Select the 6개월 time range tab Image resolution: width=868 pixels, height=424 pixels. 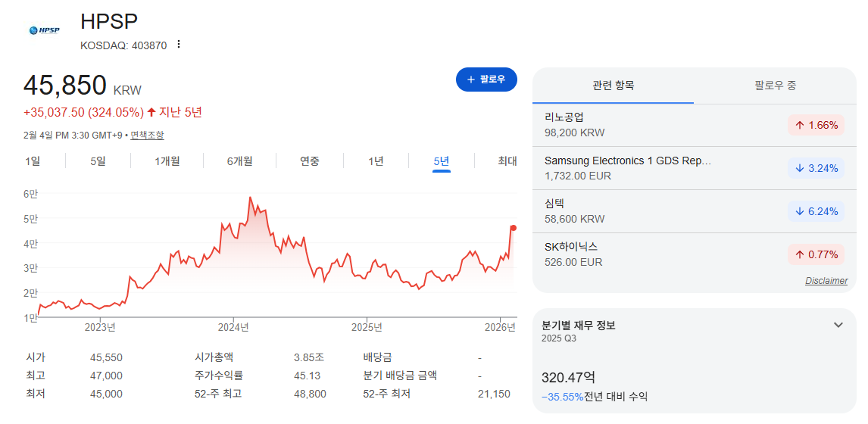(x=239, y=161)
